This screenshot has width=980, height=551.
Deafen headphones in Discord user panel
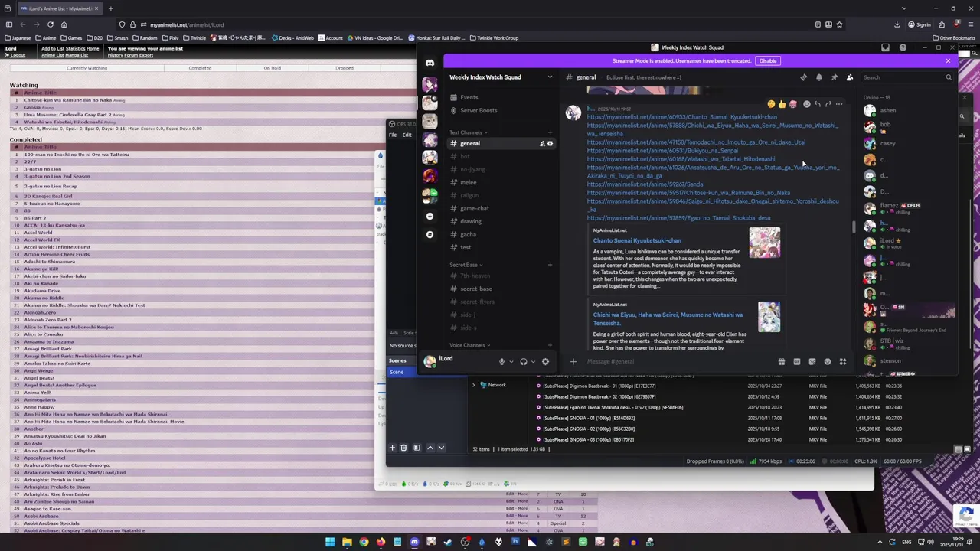click(524, 362)
